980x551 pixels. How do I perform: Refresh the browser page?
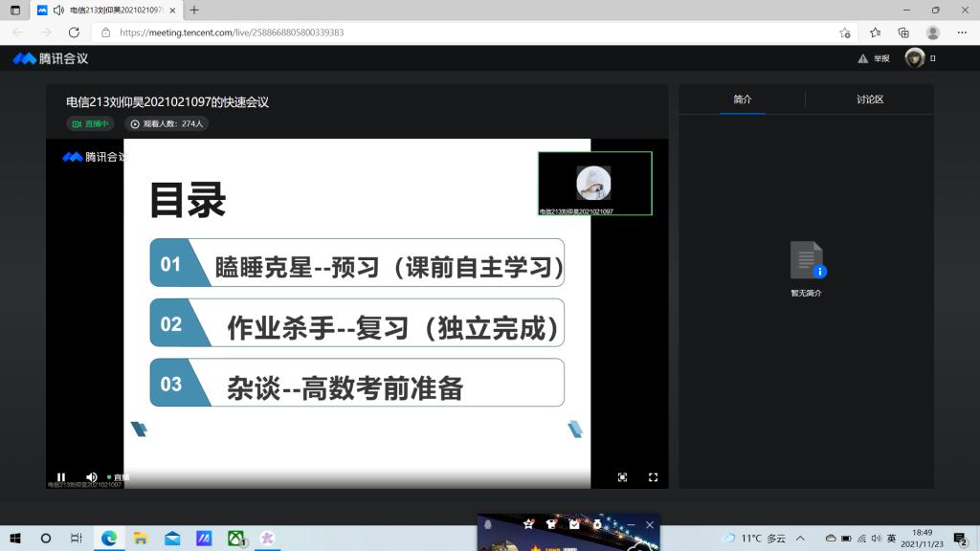click(74, 33)
